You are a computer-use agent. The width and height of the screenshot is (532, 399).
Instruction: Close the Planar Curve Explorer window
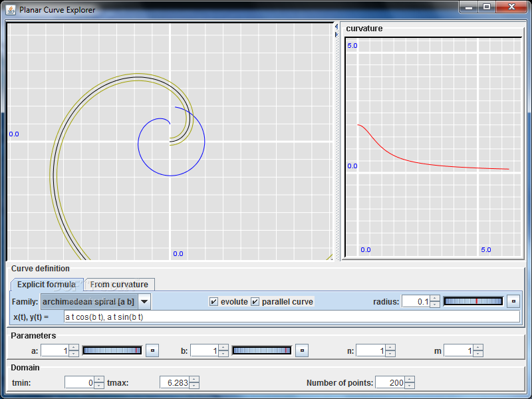coord(512,7)
